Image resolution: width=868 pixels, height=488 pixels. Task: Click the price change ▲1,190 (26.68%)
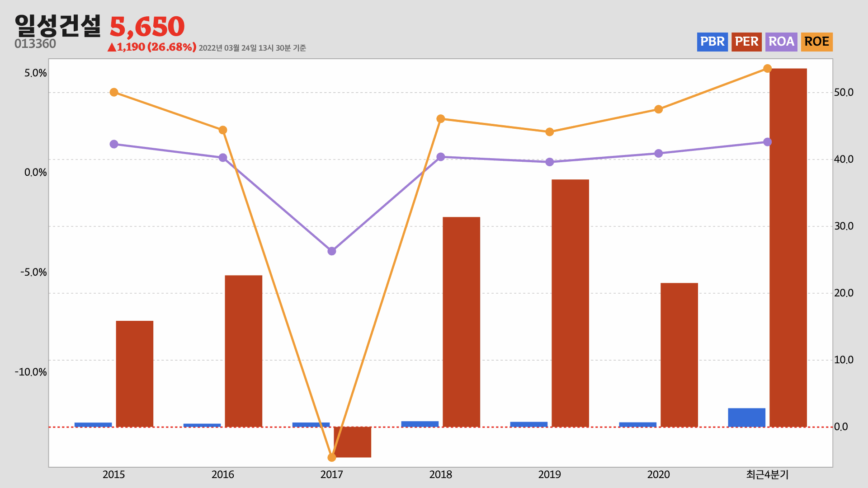(152, 47)
